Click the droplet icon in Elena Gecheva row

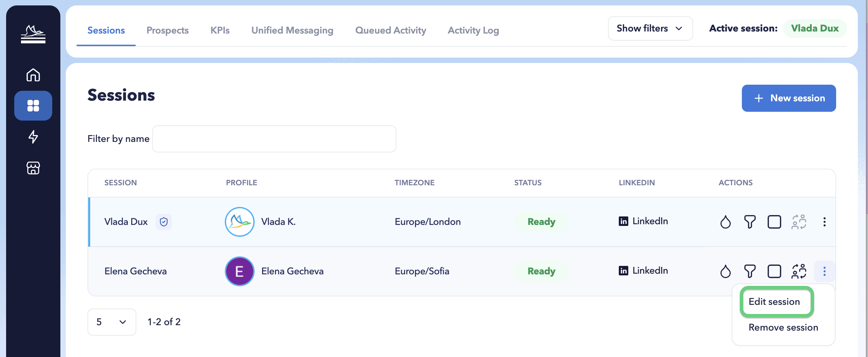[725, 271]
